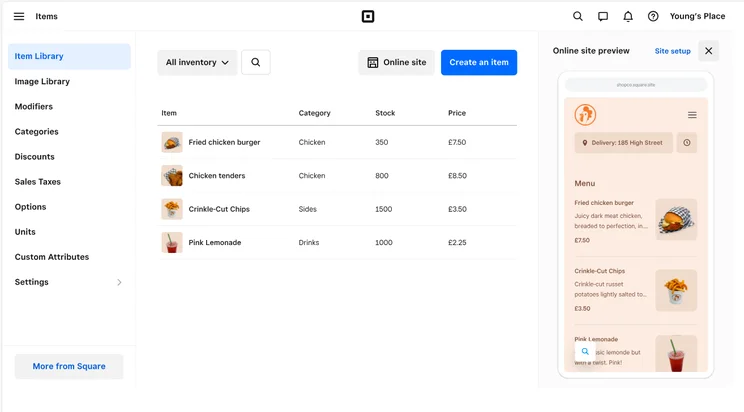Screen dimensions: 744x412
Task: Click the Menu heading in site preview
Action: coord(585,183)
